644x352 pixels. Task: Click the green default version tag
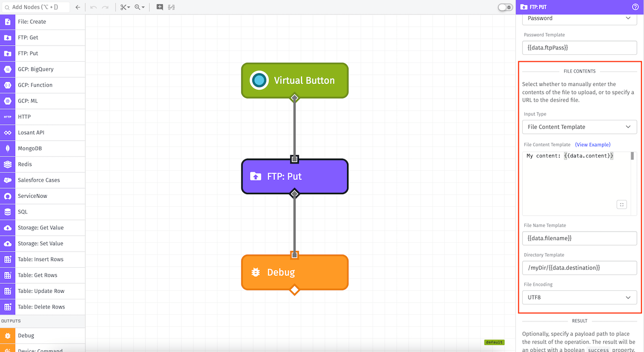[494, 342]
